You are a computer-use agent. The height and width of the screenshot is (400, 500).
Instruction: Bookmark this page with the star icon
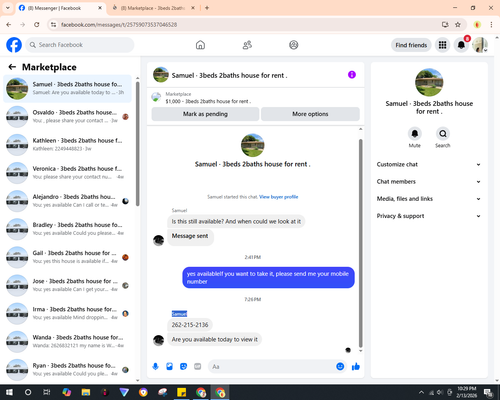[x=458, y=25]
